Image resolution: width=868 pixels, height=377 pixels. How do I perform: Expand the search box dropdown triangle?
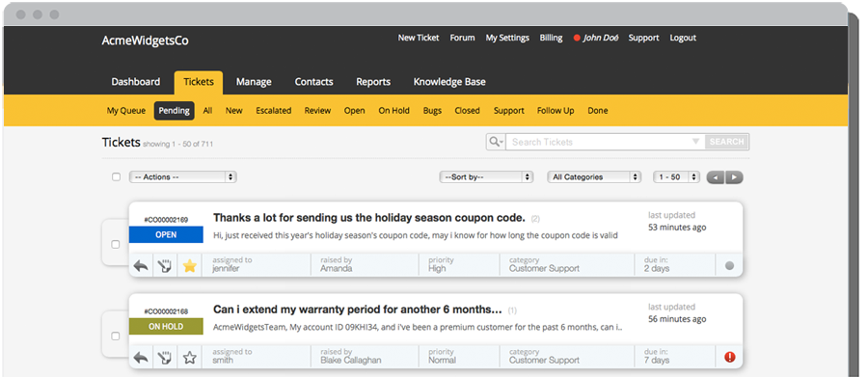point(696,142)
